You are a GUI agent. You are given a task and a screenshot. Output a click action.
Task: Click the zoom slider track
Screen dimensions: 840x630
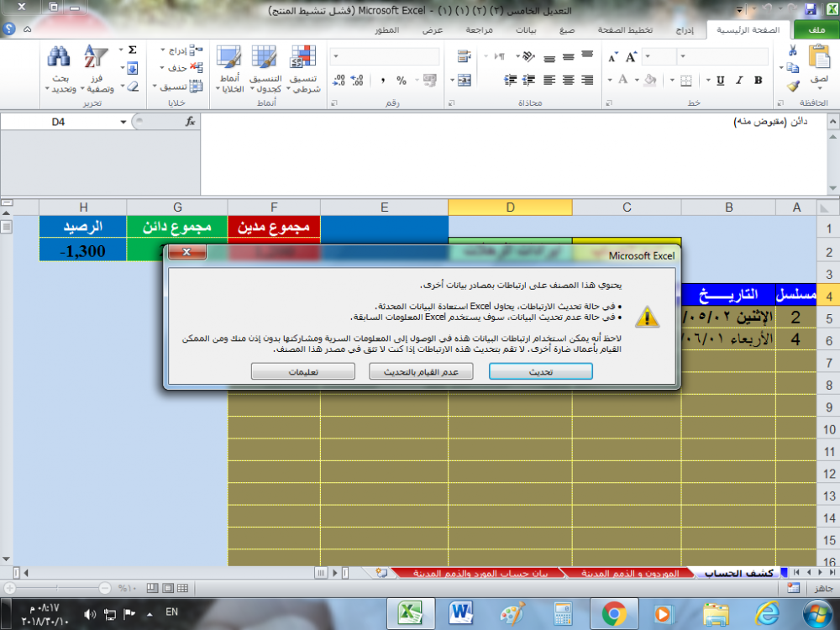[x=57, y=588]
